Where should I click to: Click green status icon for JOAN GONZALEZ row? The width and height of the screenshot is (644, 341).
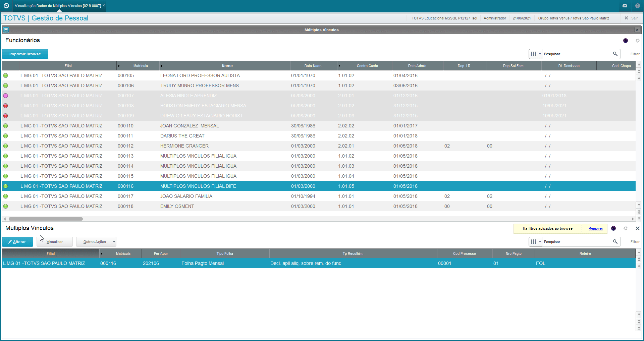pyautogui.click(x=6, y=126)
